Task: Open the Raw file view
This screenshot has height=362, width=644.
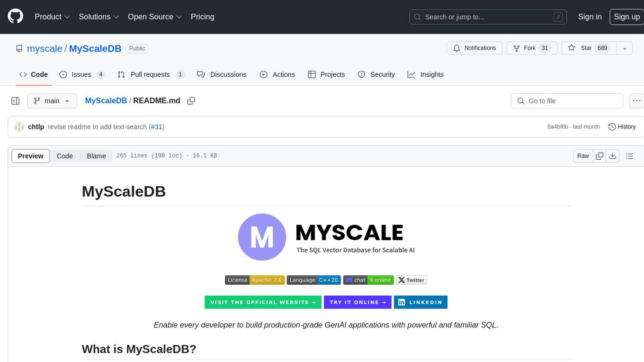Action: click(583, 156)
